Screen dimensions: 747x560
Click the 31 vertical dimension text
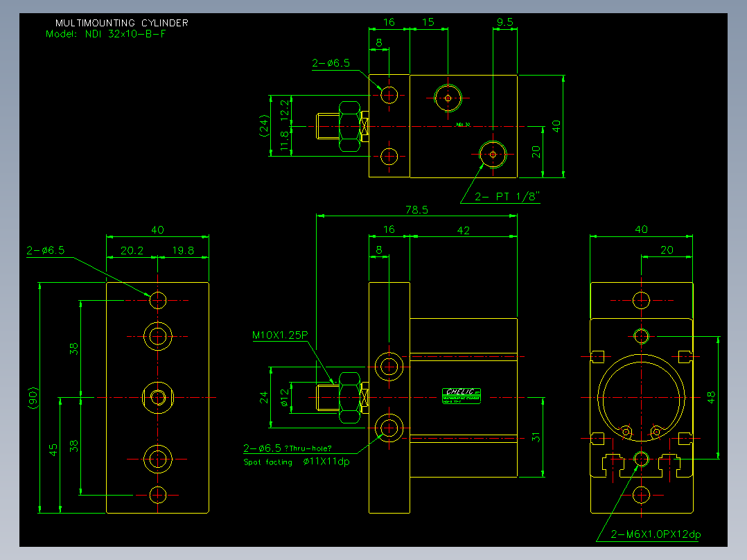coord(536,437)
